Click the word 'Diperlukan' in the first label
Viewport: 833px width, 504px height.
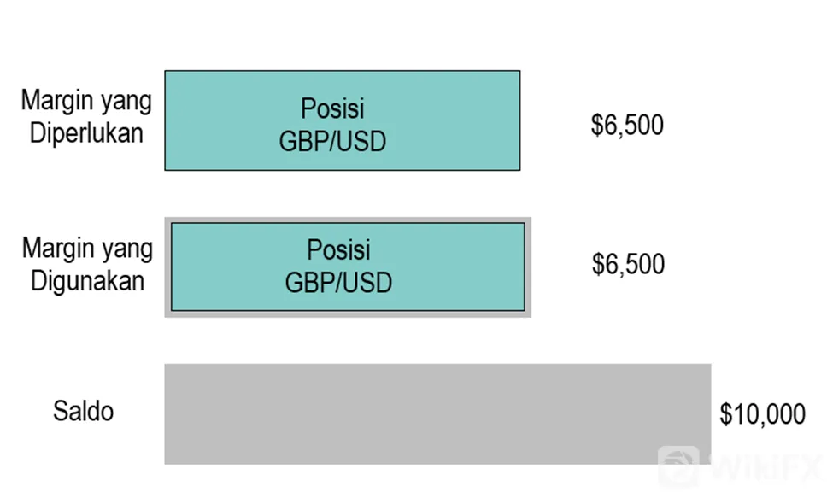pyautogui.click(x=86, y=132)
